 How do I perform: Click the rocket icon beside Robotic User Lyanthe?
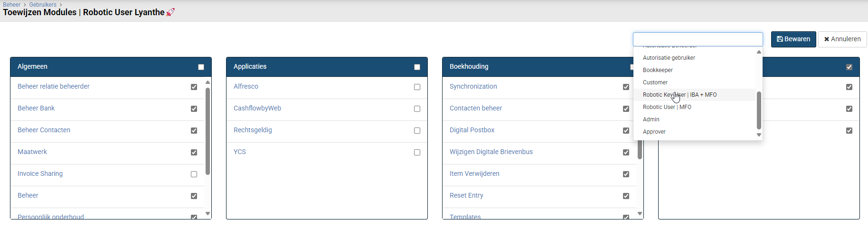point(170,12)
